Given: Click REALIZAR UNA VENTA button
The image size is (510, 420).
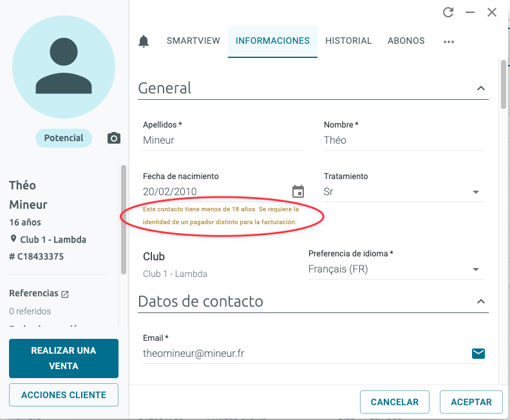Looking at the screenshot, I should (64, 358).
